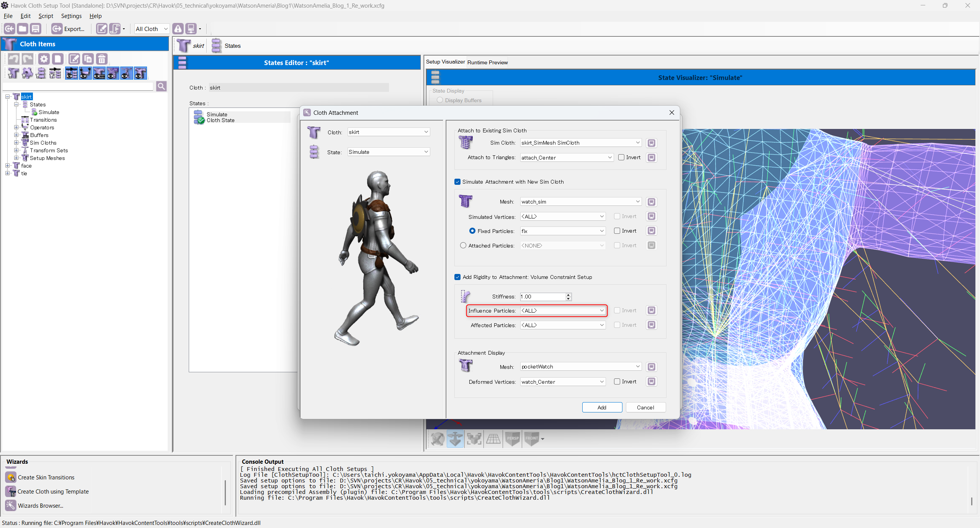Click the trash delete icon under Cloth Items

(102, 59)
